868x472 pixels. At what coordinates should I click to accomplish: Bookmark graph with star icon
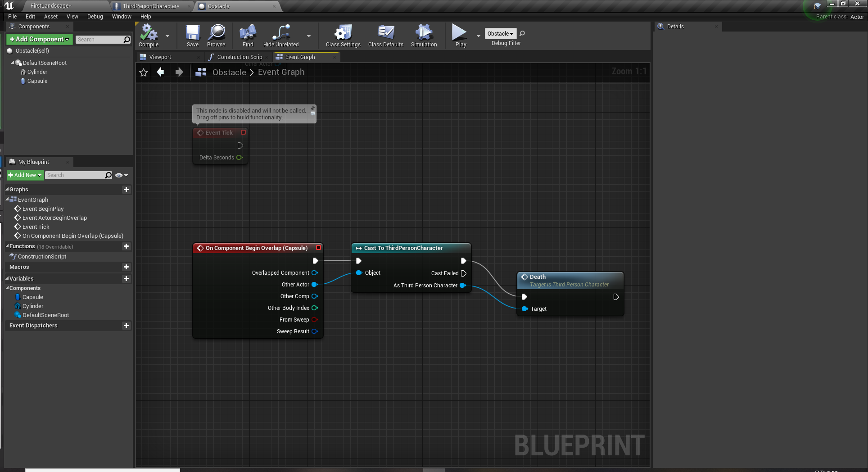(x=144, y=73)
